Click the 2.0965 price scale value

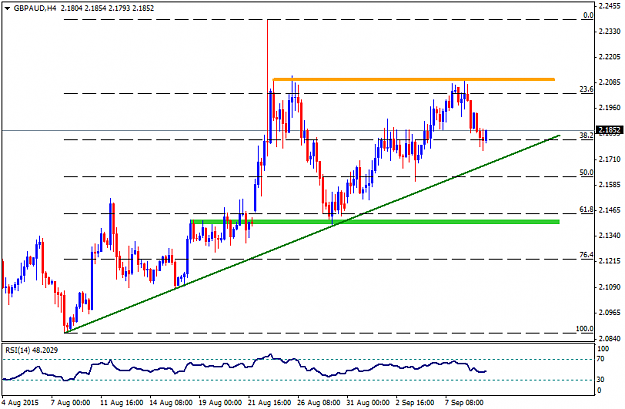click(x=610, y=313)
